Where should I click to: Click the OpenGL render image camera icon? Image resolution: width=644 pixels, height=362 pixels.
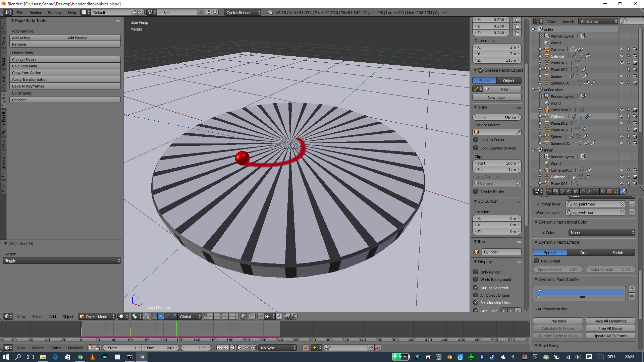click(x=287, y=316)
